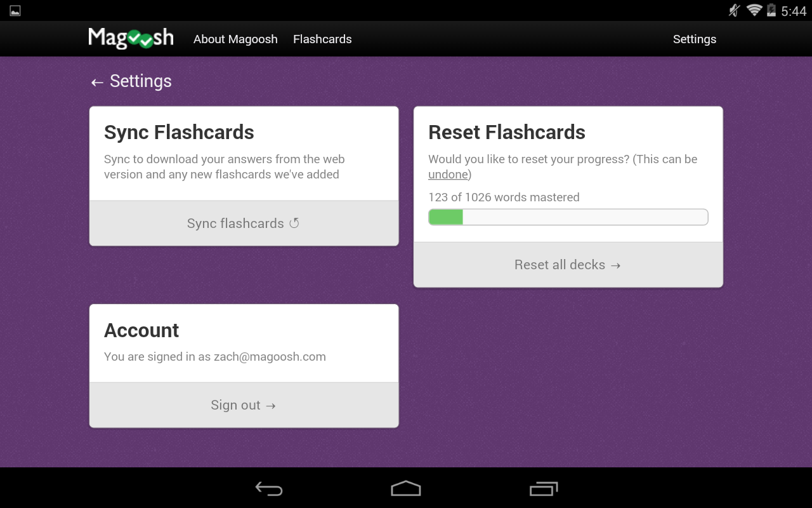This screenshot has width=812, height=508.
Task: Tap the battery status icon
Action: (771, 10)
